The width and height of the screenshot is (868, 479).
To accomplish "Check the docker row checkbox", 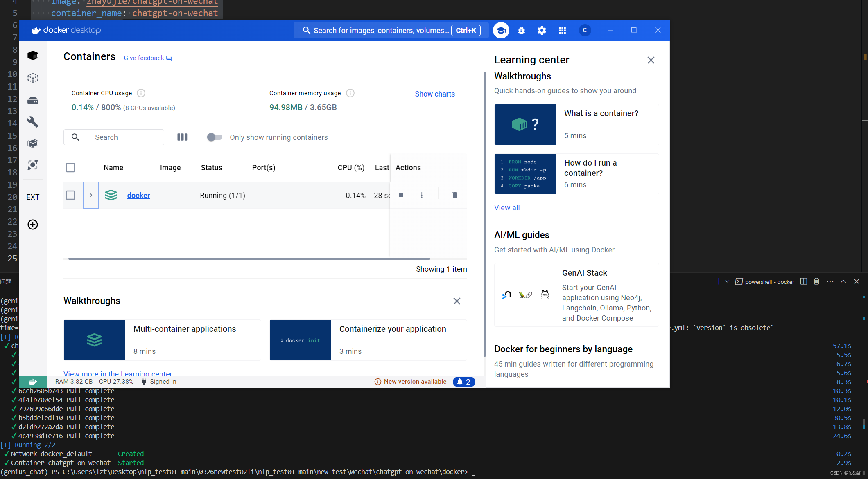I will [x=70, y=195].
